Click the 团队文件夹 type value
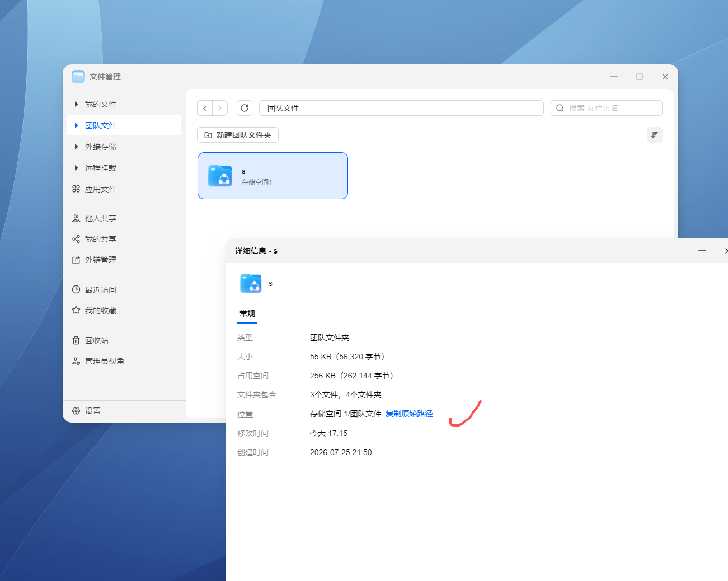This screenshot has height=581, width=728. tap(330, 338)
